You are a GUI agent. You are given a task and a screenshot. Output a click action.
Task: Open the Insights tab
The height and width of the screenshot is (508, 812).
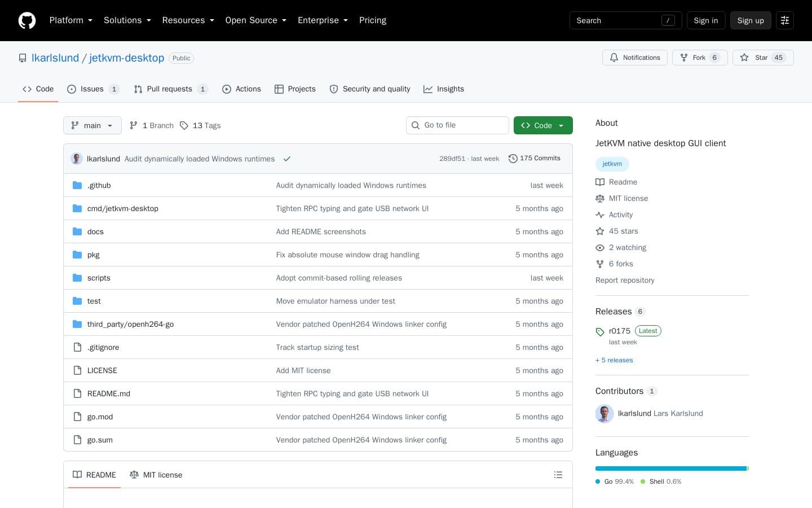click(x=444, y=89)
